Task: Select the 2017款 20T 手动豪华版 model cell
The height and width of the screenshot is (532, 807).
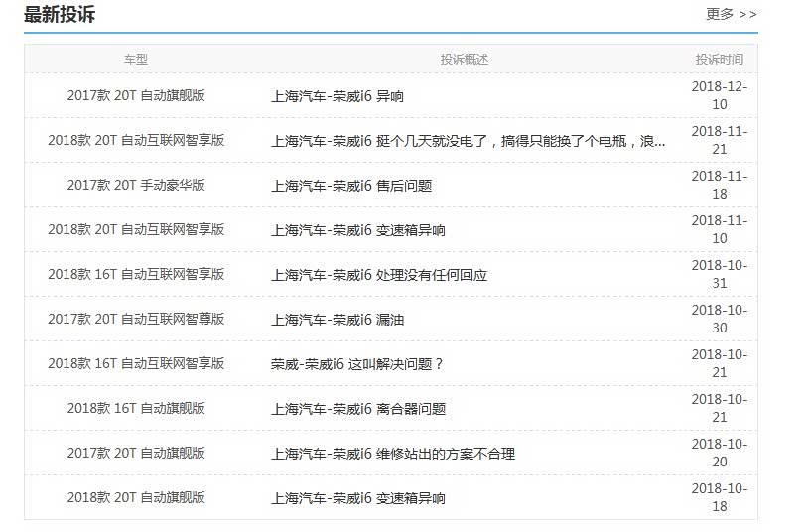Action: tap(136, 185)
